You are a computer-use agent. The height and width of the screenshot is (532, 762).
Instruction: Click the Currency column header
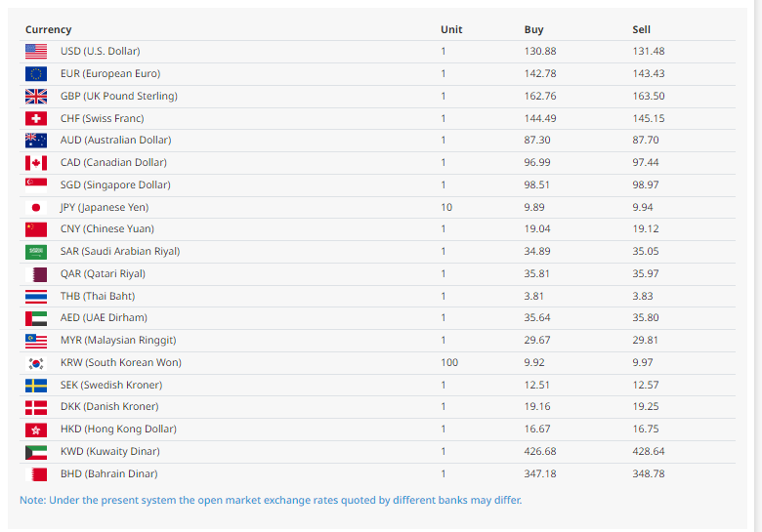[x=48, y=30]
